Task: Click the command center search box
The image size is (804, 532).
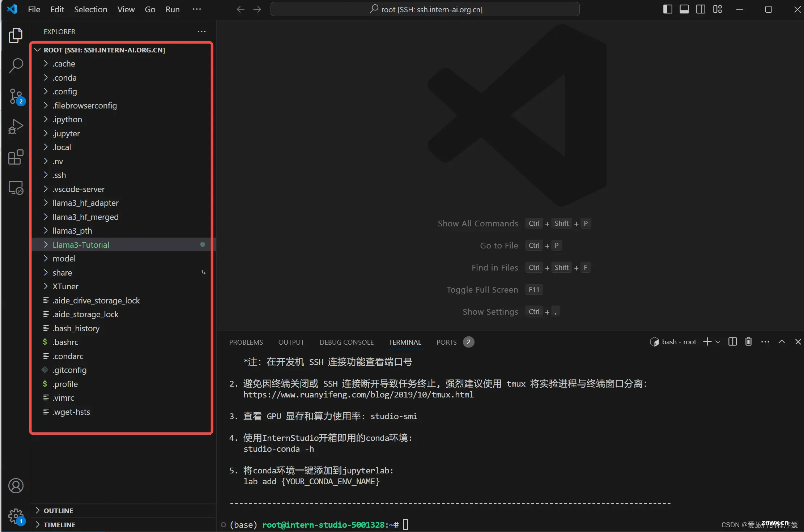Action: tap(425, 9)
